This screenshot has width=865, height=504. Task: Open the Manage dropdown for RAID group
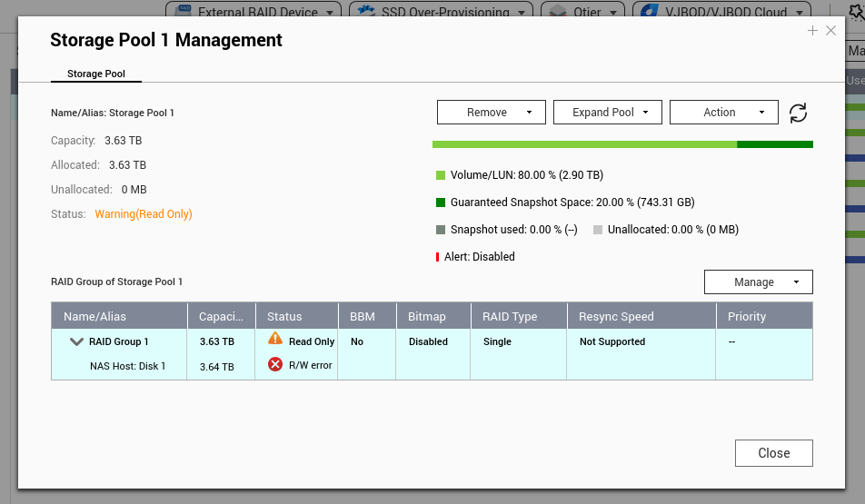758,282
